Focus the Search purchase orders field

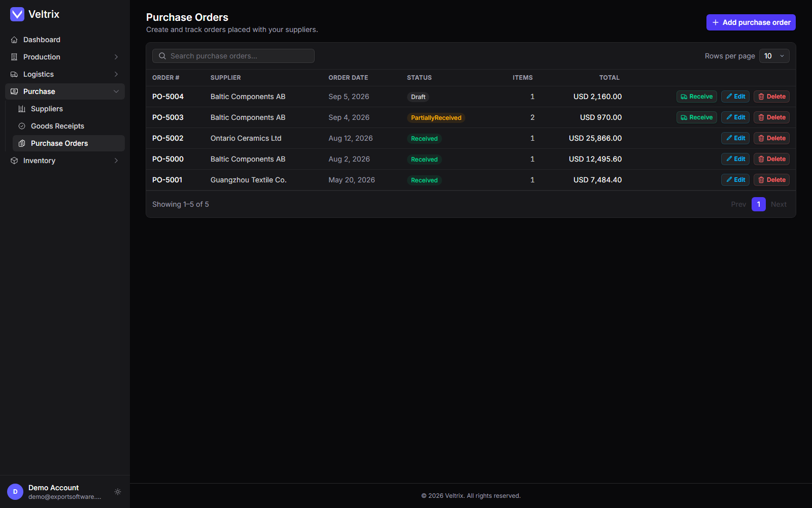tap(233, 56)
